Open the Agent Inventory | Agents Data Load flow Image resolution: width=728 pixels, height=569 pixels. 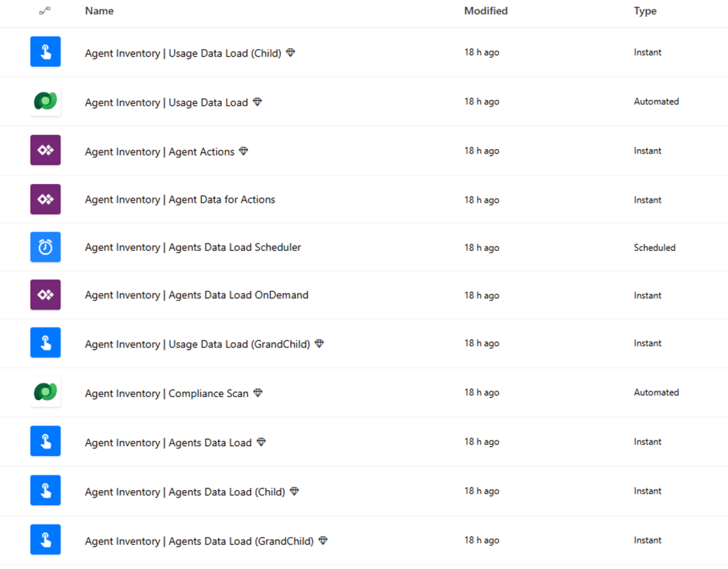168,443
